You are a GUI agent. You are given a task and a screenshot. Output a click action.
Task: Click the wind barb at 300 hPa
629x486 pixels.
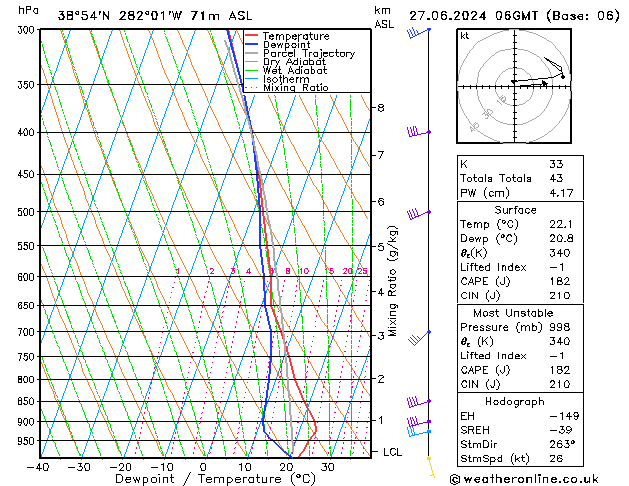click(x=419, y=32)
